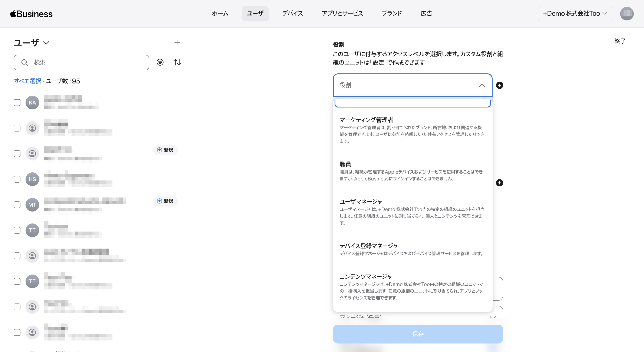
Task: Check the box of the sixth user row (first TT)
Action: [17, 230]
